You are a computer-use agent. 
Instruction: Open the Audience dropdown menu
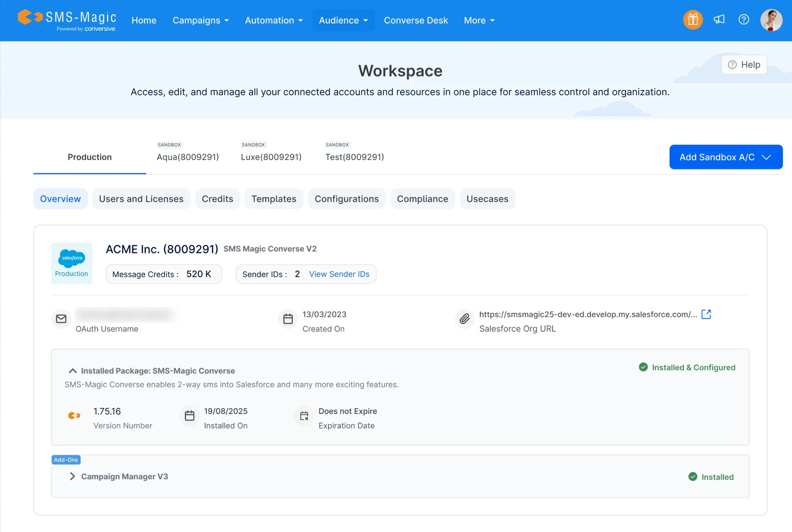pyautogui.click(x=343, y=20)
